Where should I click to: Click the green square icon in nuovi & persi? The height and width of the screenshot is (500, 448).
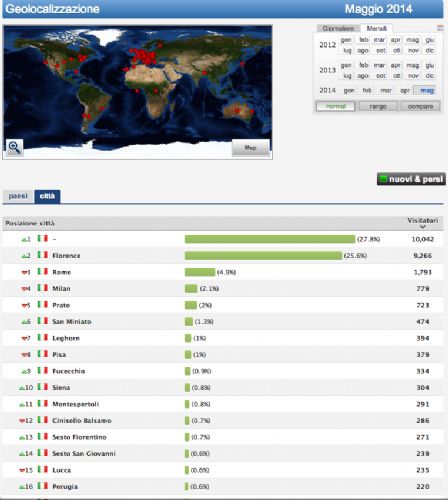[x=384, y=179]
